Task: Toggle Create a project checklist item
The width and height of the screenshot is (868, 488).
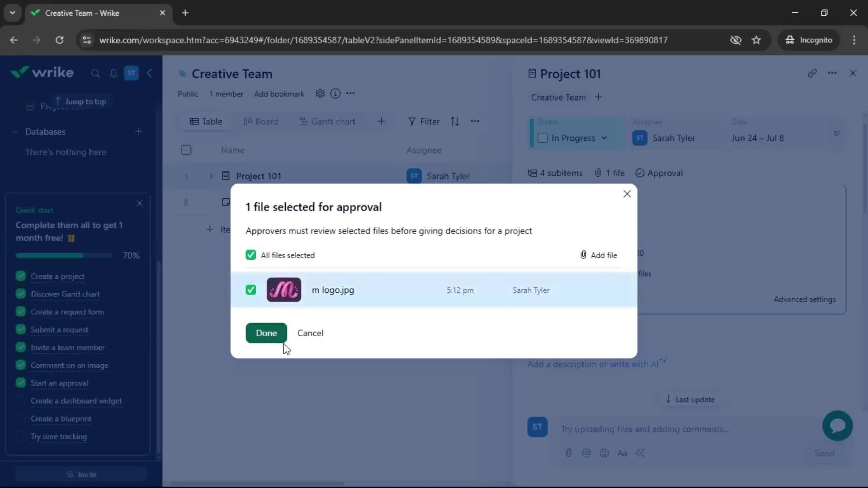Action: [x=21, y=276]
